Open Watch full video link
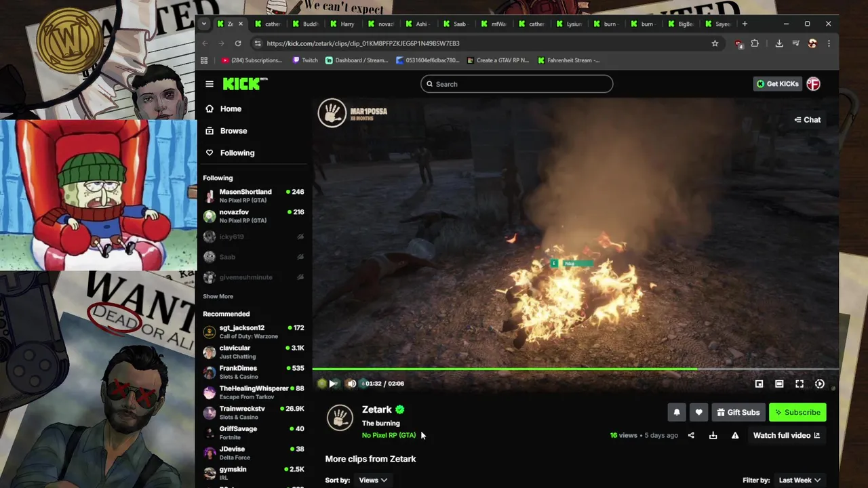This screenshot has height=488, width=868. (x=787, y=435)
